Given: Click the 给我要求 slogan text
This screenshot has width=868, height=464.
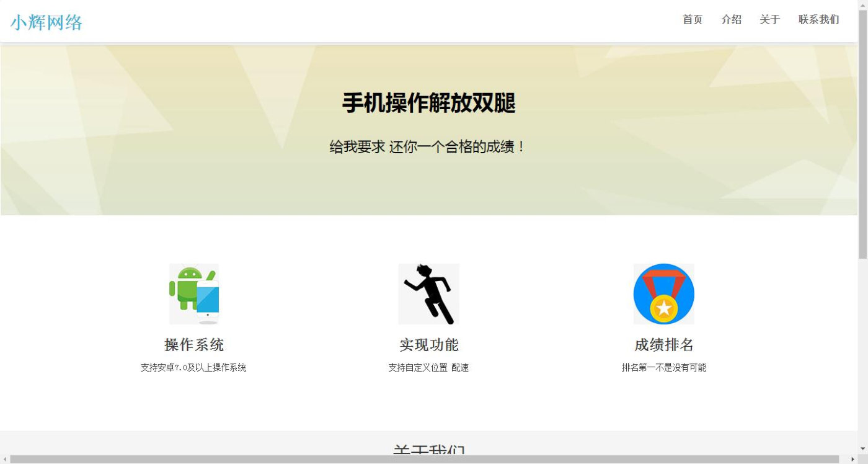Looking at the screenshot, I should click(x=429, y=147).
